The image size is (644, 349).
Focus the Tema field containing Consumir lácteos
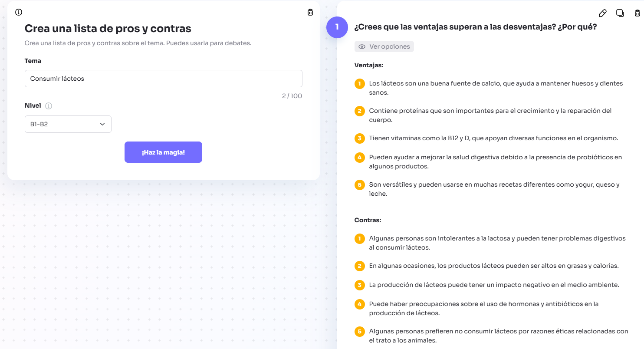click(163, 79)
